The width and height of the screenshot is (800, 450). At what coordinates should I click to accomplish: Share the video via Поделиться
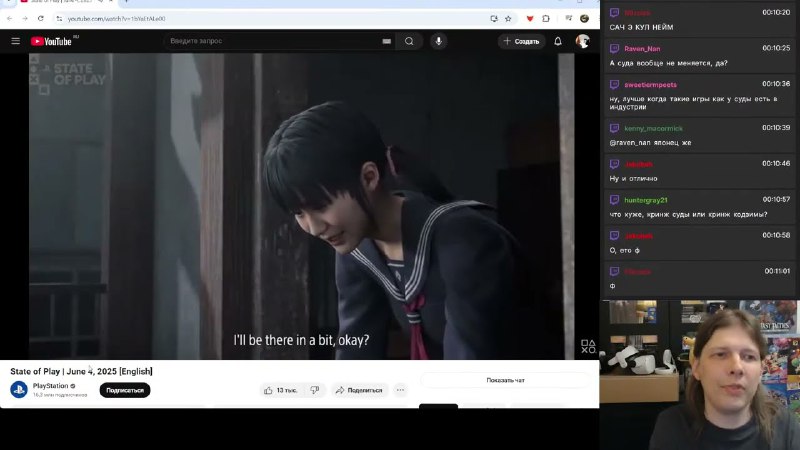359,390
